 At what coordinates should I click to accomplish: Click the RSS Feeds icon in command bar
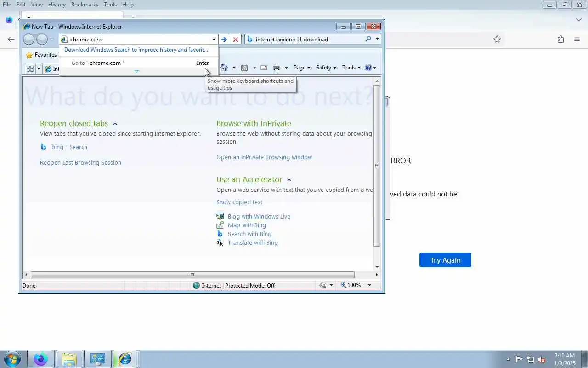pyautogui.click(x=244, y=68)
